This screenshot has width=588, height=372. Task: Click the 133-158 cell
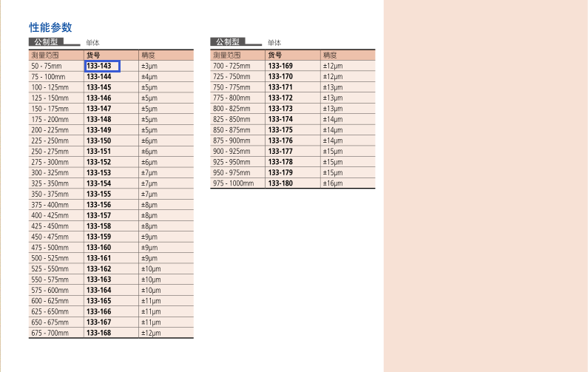(x=98, y=226)
